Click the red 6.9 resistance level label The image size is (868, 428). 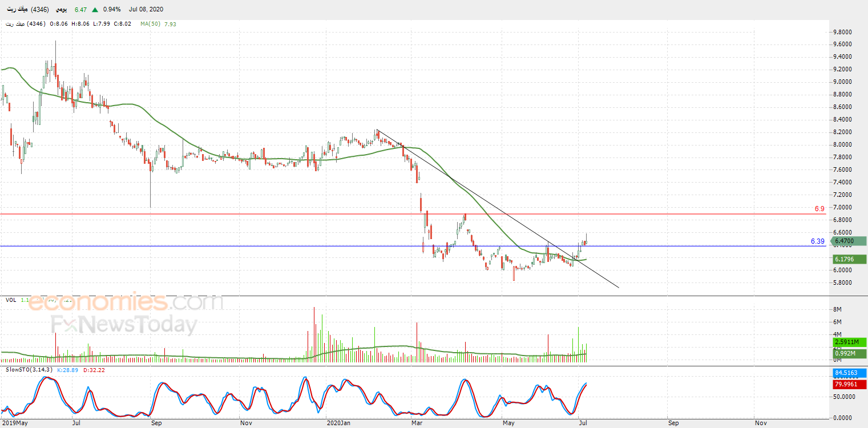(x=819, y=209)
